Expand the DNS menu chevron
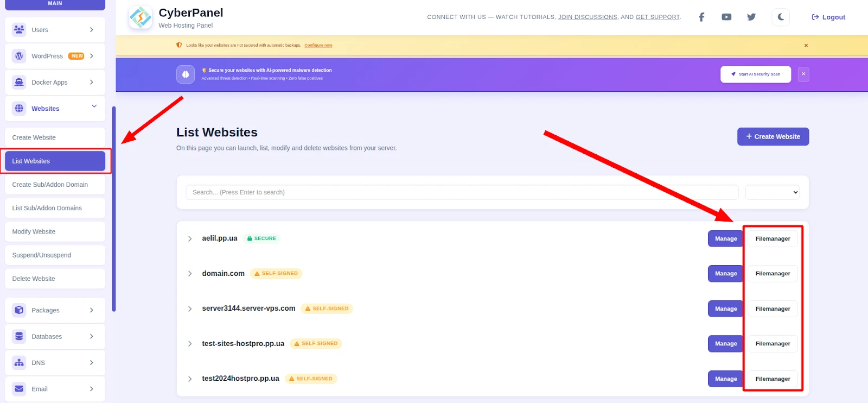Screen dimensions: 868x403 [92, 362]
